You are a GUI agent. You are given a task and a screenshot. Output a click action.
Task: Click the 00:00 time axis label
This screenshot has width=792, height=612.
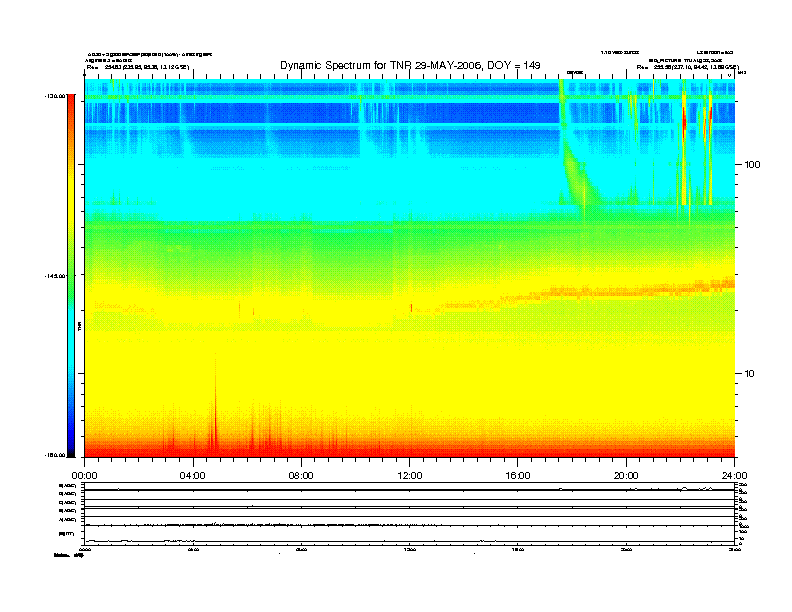click(x=84, y=476)
